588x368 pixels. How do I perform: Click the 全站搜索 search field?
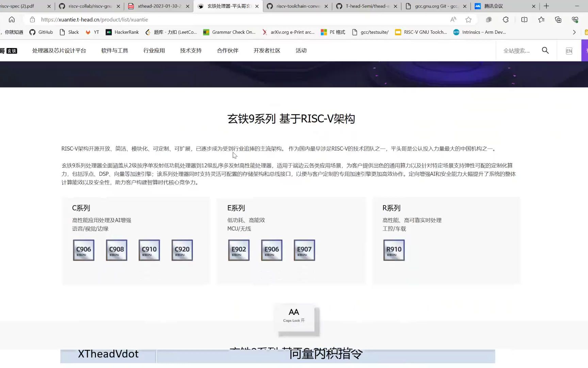pyautogui.click(x=517, y=51)
